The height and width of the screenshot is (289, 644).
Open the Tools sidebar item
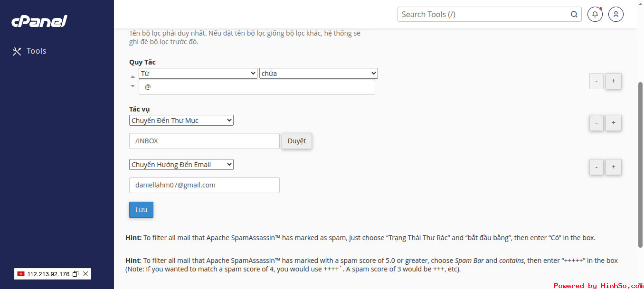click(x=29, y=51)
